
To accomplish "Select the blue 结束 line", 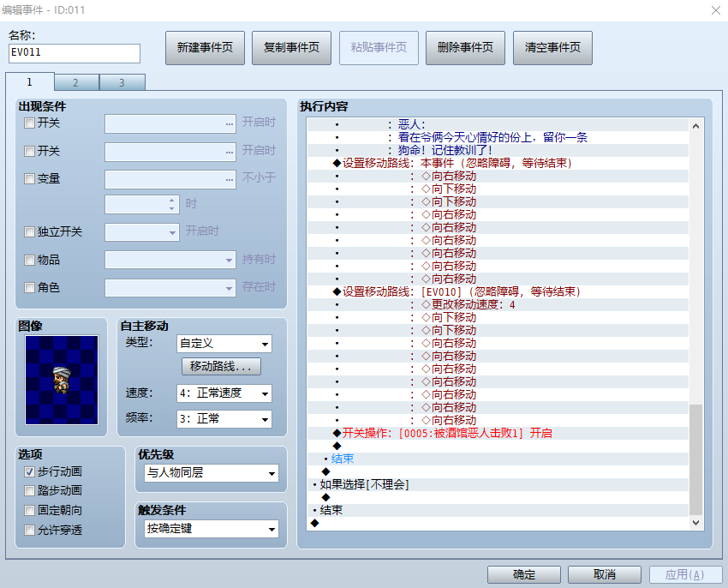I will [498, 459].
